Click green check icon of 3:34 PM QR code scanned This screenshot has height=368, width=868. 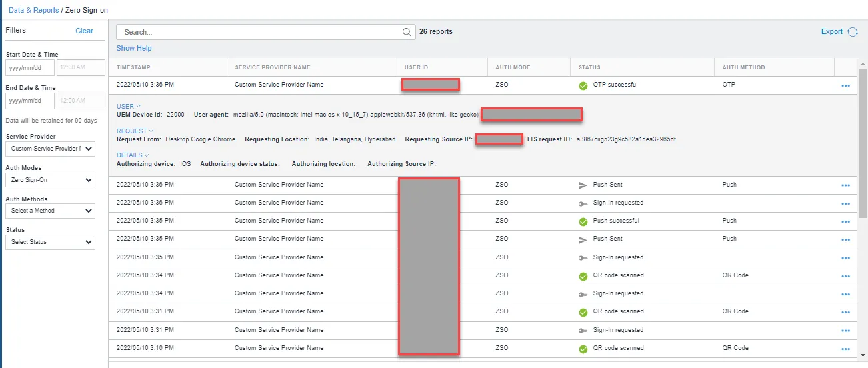pos(583,276)
